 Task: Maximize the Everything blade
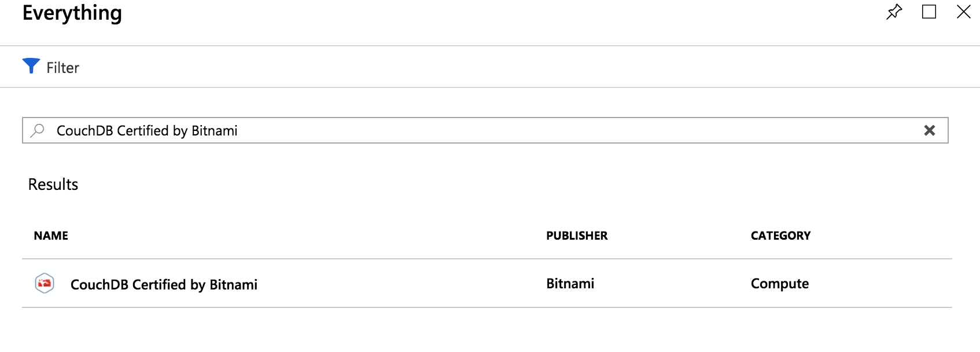coord(929,12)
